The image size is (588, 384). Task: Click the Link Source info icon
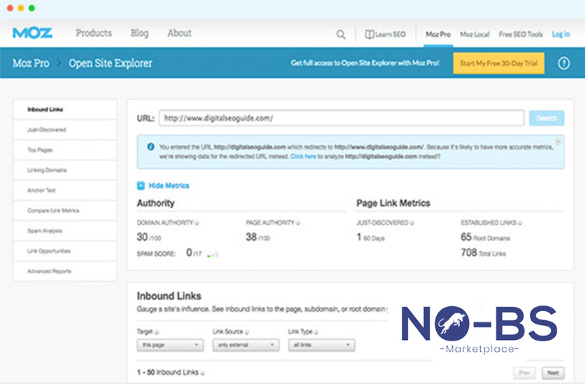coord(246,332)
